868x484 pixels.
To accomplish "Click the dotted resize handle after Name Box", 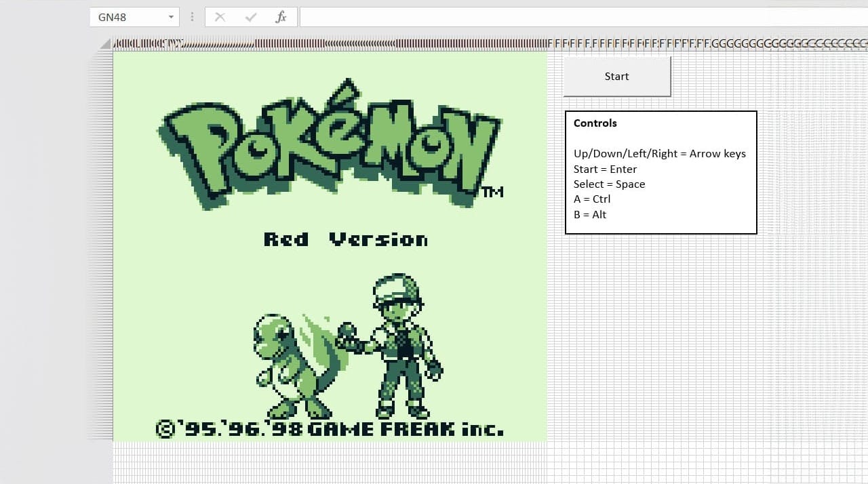I will [192, 17].
